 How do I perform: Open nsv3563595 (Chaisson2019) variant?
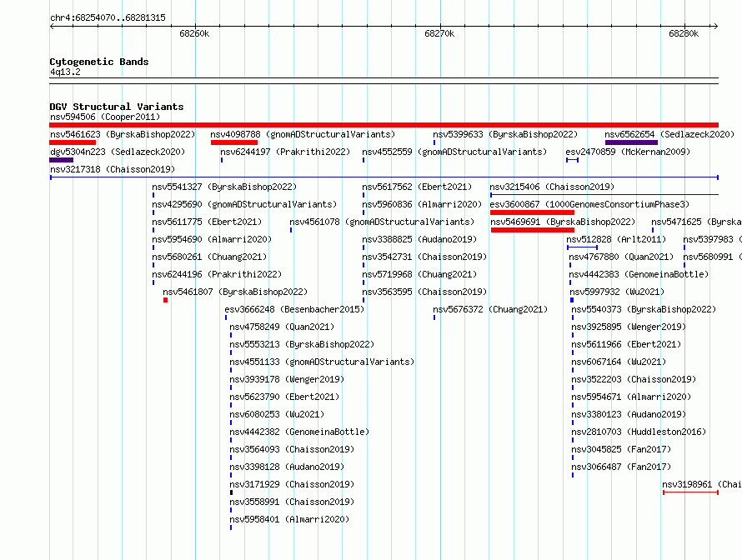click(424, 292)
